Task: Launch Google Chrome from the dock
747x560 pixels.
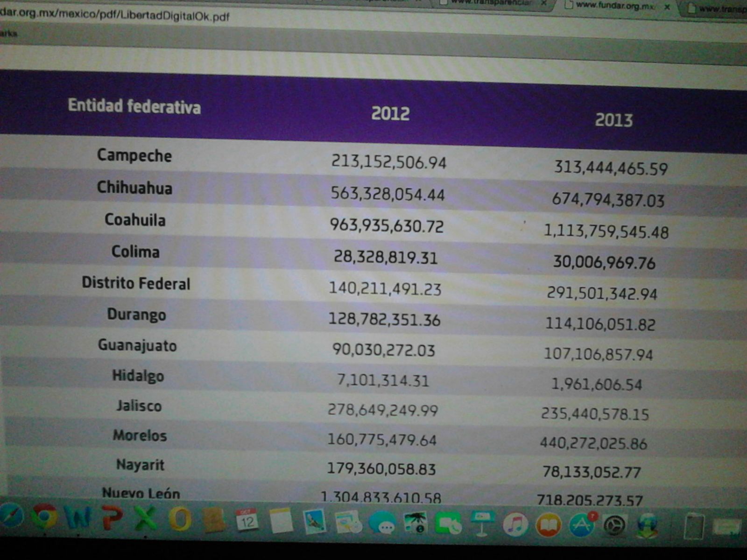Action: pyautogui.click(x=44, y=517)
